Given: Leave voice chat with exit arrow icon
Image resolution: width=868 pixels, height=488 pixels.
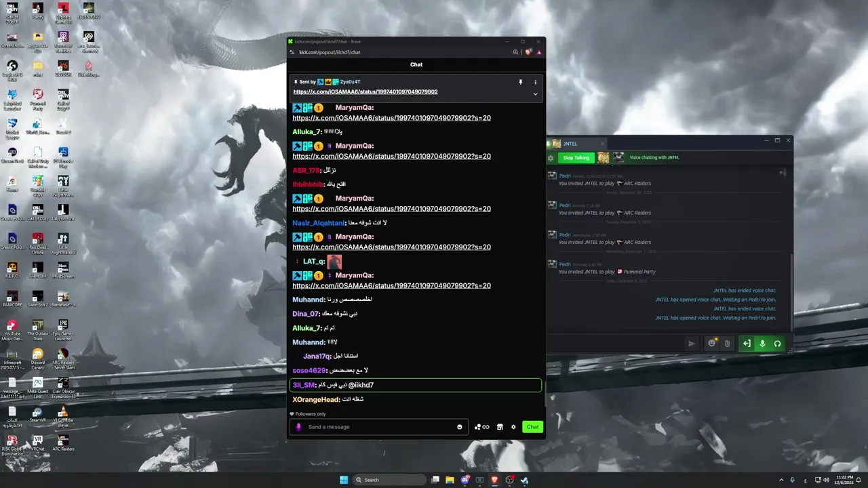Looking at the screenshot, I should pyautogui.click(x=747, y=344).
